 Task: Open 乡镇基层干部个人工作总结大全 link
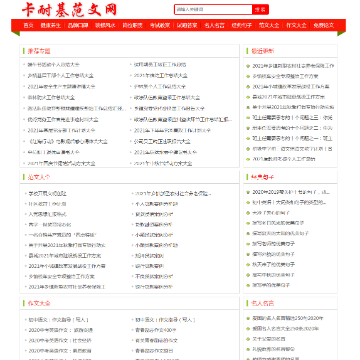[60, 76]
